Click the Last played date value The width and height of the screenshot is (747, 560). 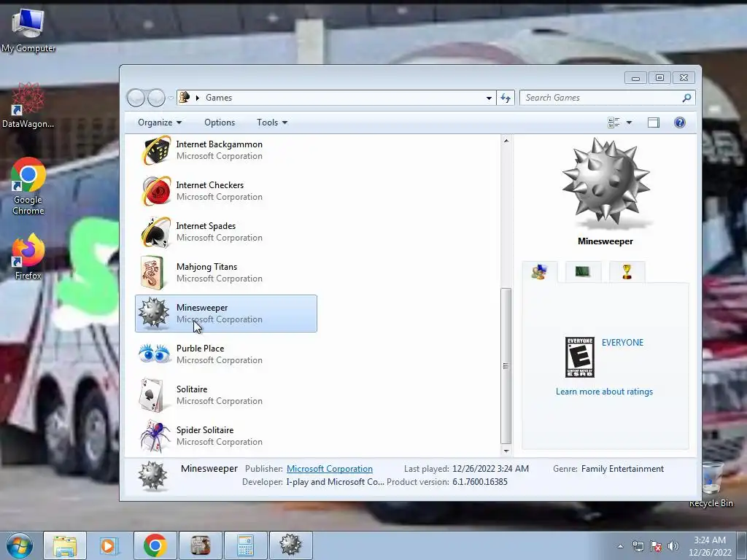[x=490, y=469]
